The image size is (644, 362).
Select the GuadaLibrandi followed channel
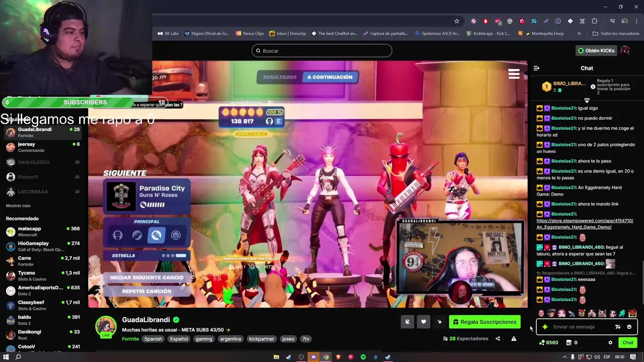[x=44, y=132]
